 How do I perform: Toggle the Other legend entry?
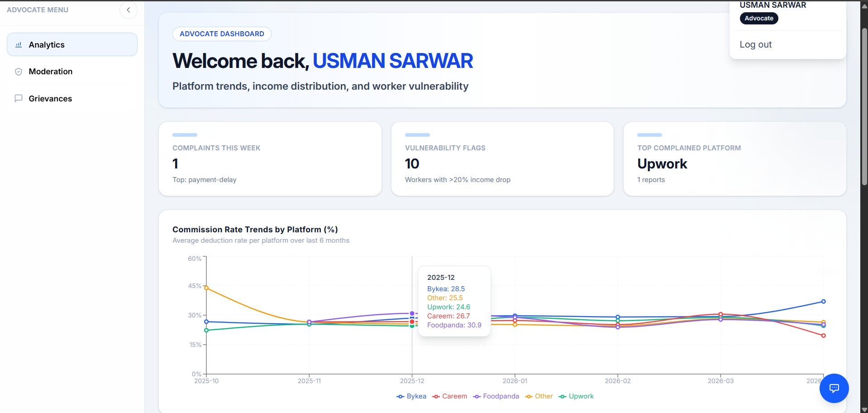pos(539,396)
